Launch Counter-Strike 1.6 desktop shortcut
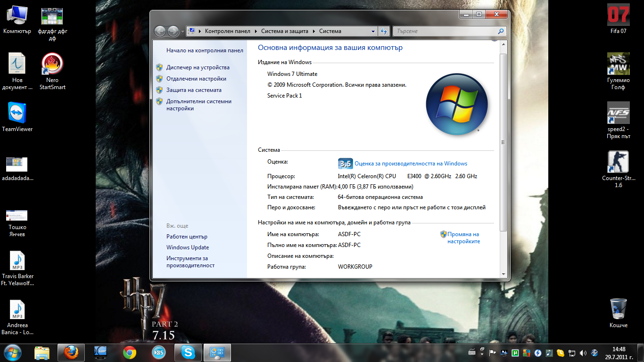Screen dimensions: 644x362 point(618,170)
